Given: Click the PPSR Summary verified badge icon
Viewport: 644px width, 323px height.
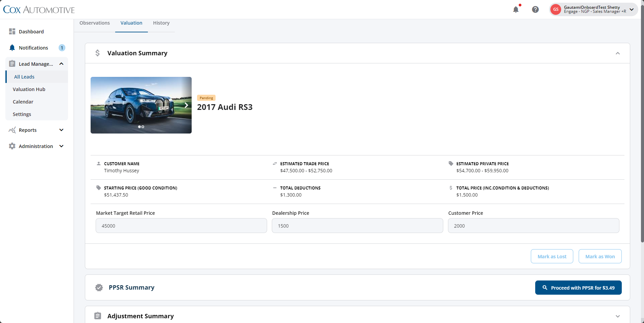Looking at the screenshot, I should click(99, 288).
